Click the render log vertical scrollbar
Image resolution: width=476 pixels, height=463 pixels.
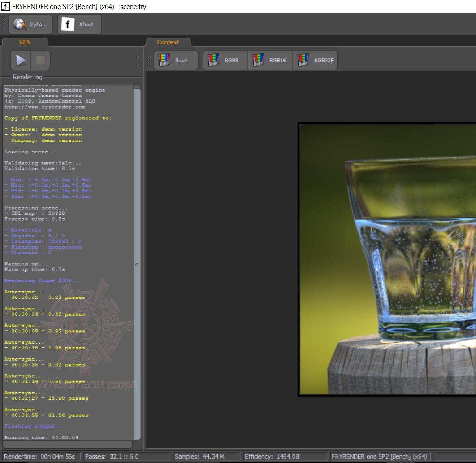pos(137,264)
